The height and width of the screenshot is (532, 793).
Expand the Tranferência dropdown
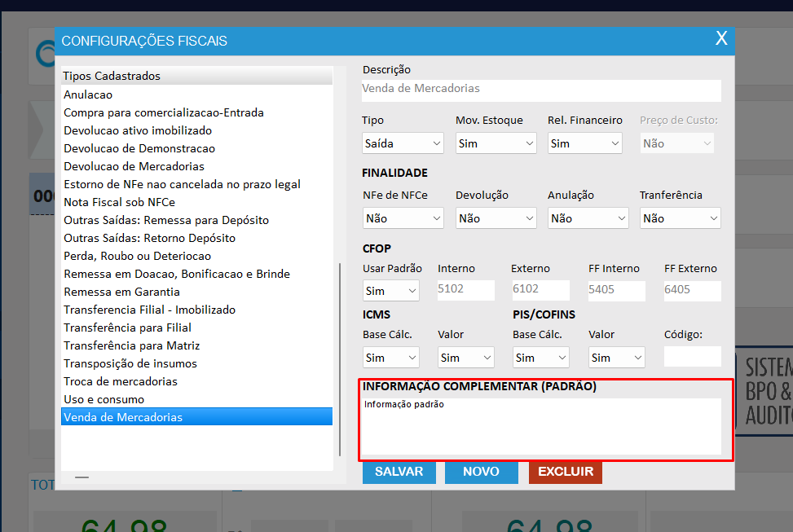tap(680, 218)
